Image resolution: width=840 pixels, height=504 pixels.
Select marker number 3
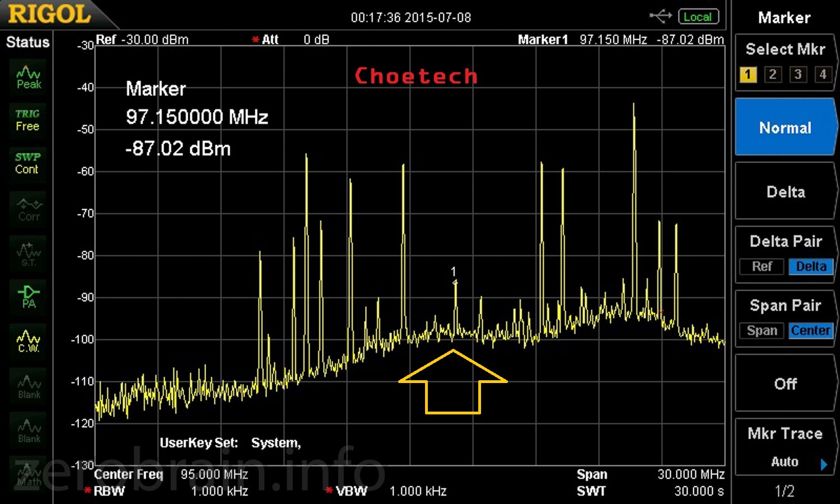coord(798,74)
